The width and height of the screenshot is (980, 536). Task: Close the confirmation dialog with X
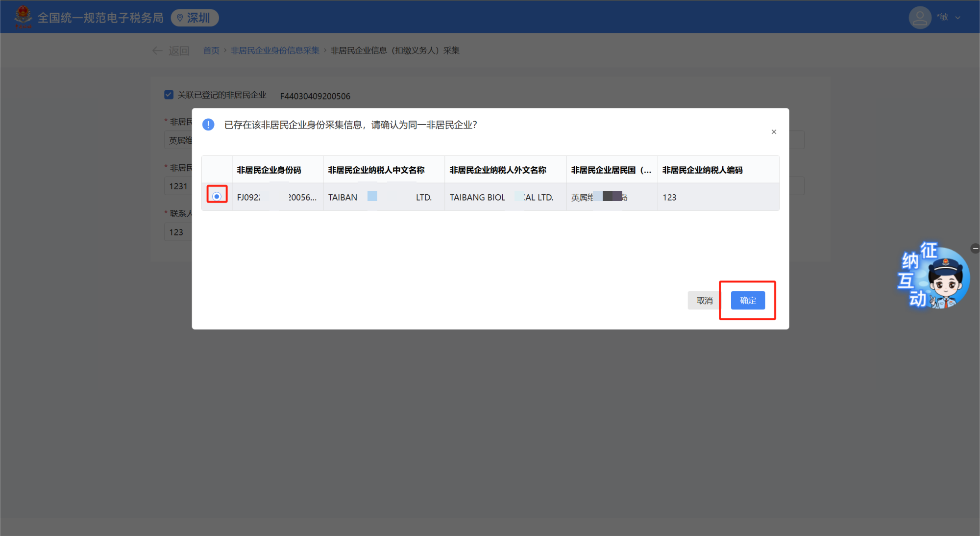[x=774, y=132]
